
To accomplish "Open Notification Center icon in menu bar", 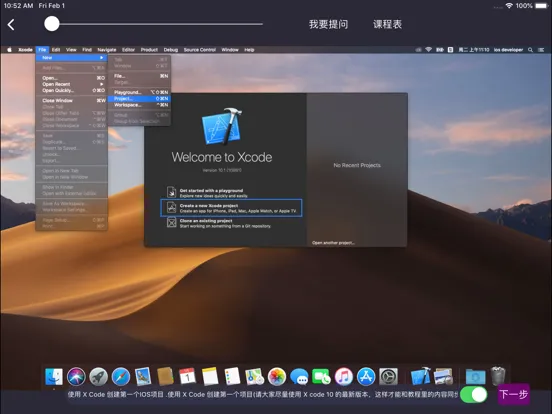I will point(541,50).
